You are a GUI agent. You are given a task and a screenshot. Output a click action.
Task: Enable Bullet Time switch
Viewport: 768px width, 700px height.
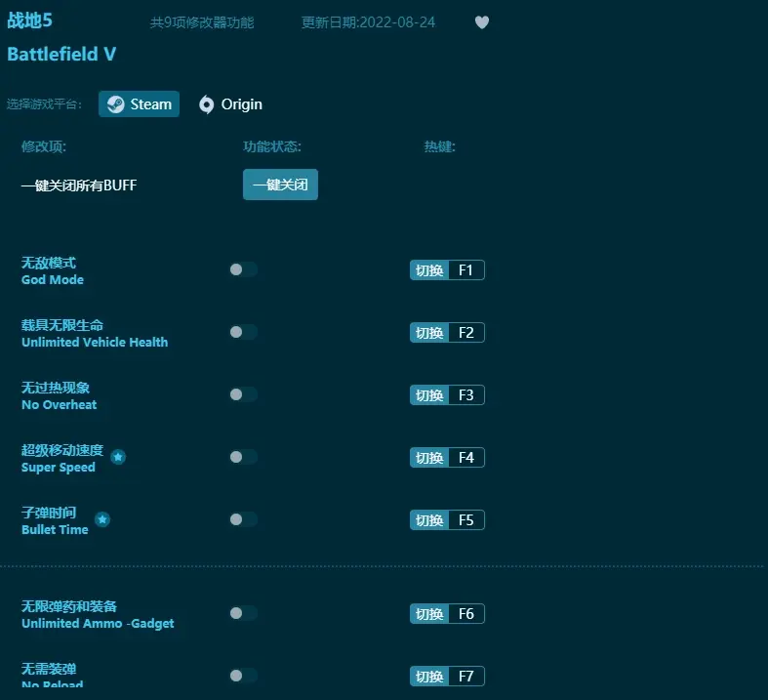point(243,519)
